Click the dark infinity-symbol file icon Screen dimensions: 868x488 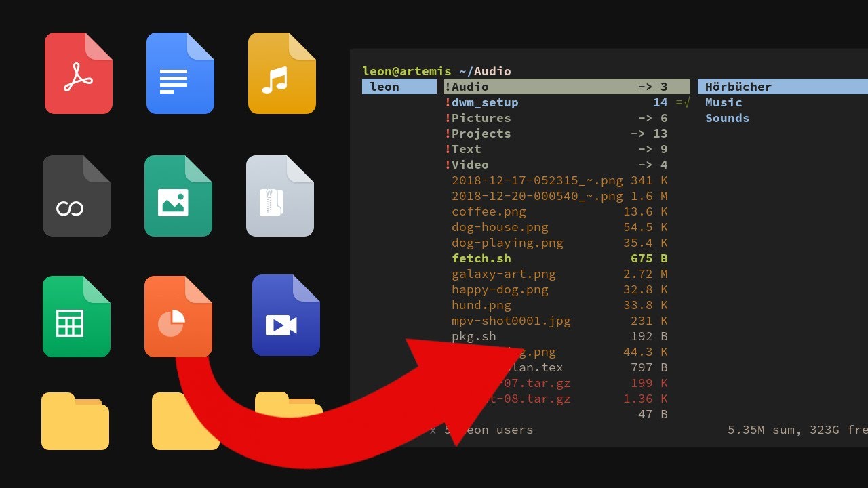[x=77, y=196]
